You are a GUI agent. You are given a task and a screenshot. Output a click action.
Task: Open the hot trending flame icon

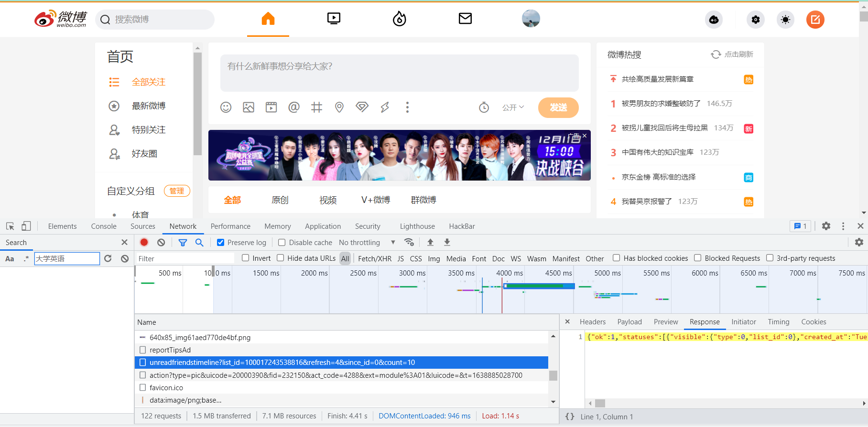click(400, 19)
